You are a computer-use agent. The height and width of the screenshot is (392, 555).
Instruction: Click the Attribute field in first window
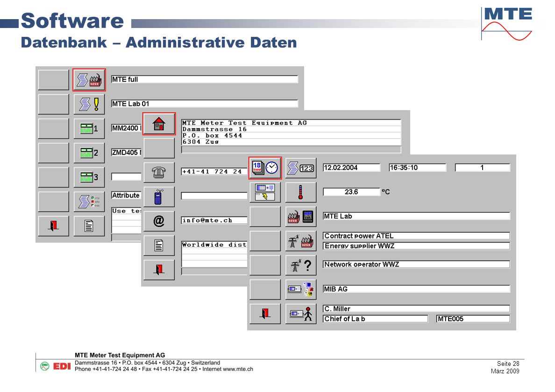pos(126,196)
